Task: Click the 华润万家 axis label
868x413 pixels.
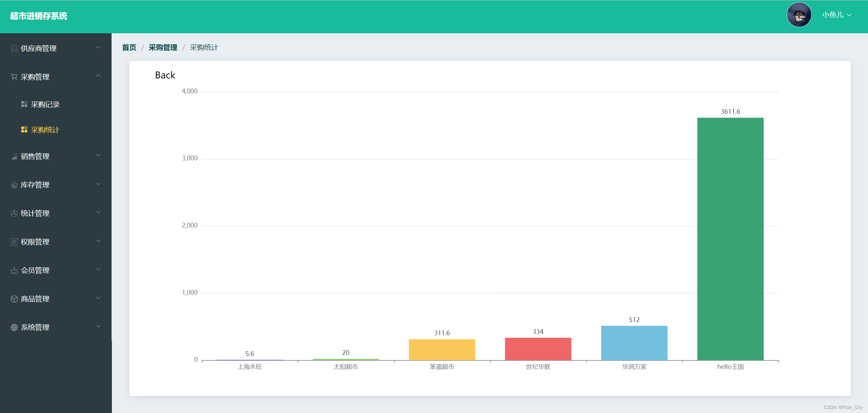Action: pos(634,367)
